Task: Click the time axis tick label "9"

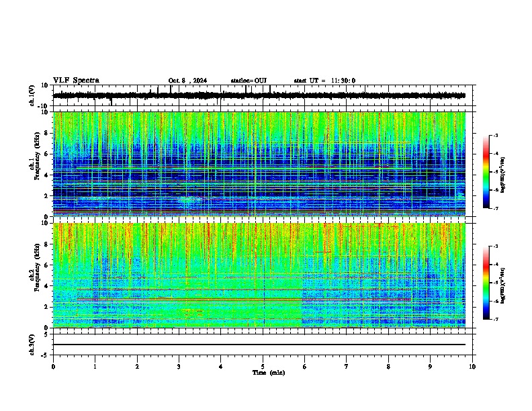Action: pyautogui.click(x=430, y=367)
